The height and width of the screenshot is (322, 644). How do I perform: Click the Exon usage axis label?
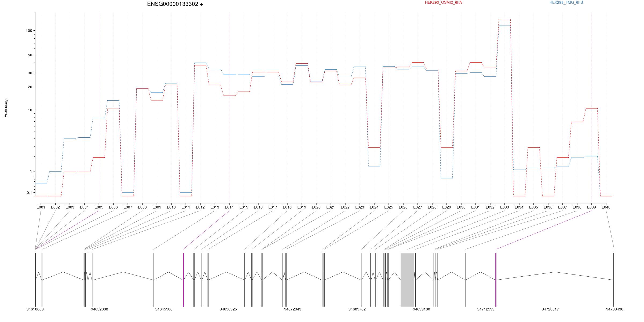(6, 107)
